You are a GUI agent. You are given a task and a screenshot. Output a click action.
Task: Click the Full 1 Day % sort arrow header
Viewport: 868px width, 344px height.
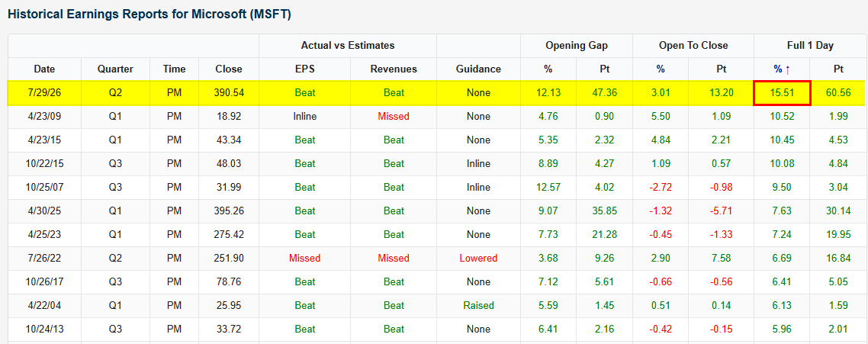[x=782, y=69]
